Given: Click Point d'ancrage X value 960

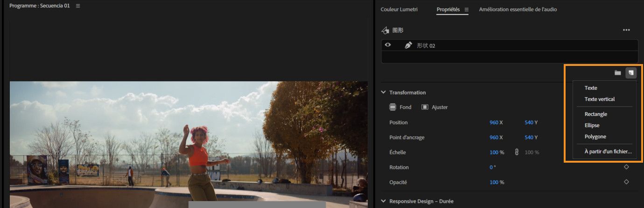Looking at the screenshot, I should [x=494, y=137].
